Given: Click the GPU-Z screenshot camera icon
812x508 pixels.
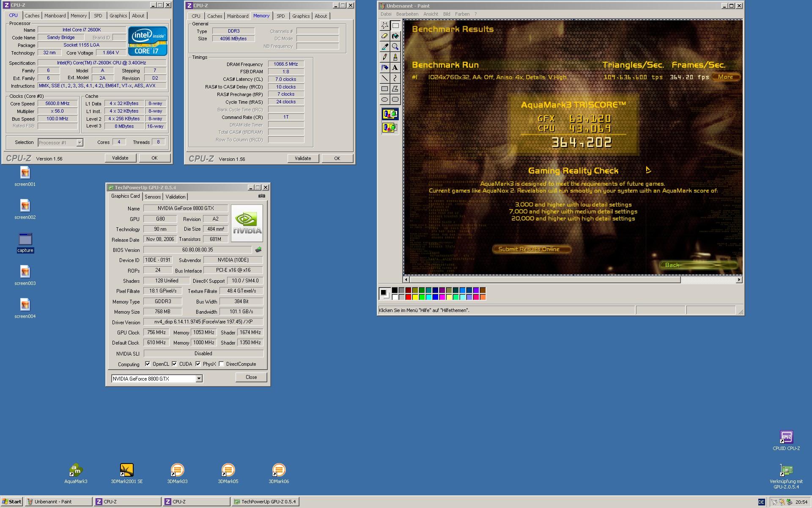Looking at the screenshot, I should 262,196.
